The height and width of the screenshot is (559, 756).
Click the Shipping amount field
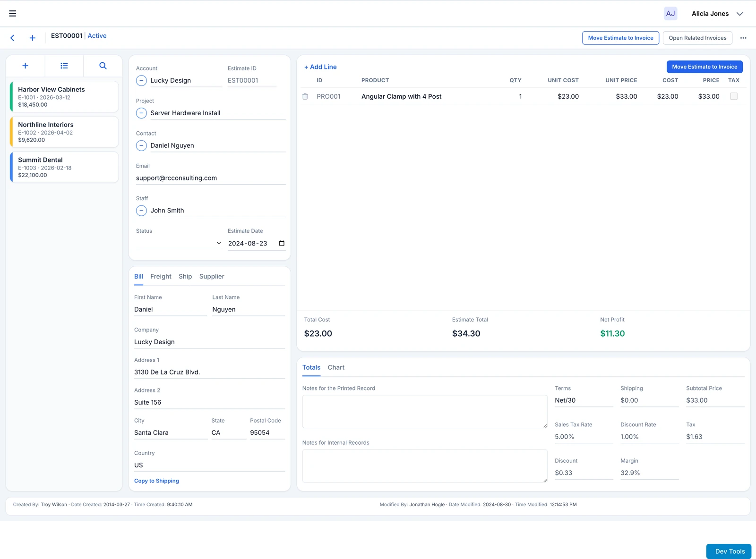point(650,401)
